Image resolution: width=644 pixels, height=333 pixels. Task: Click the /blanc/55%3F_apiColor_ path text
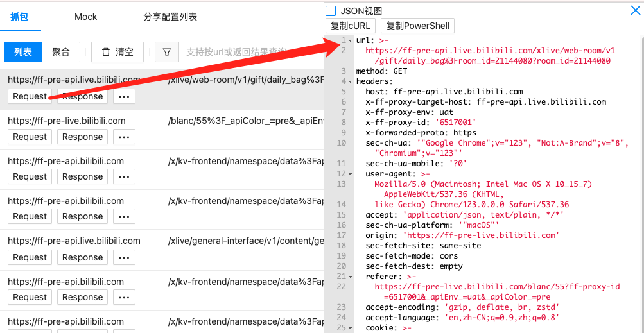247,121
